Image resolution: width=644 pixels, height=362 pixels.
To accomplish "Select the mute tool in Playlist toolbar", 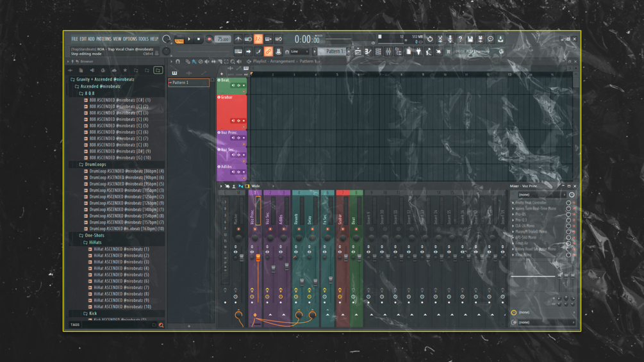I will [x=207, y=62].
